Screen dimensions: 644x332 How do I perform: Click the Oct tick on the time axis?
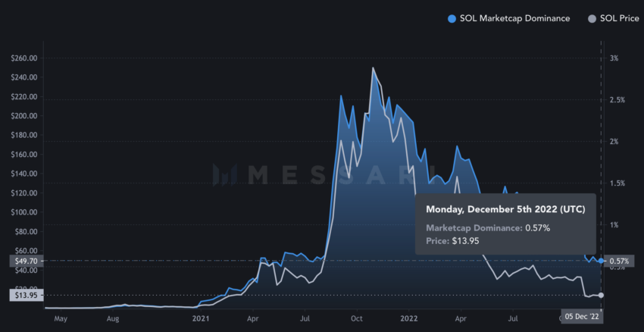(358, 318)
